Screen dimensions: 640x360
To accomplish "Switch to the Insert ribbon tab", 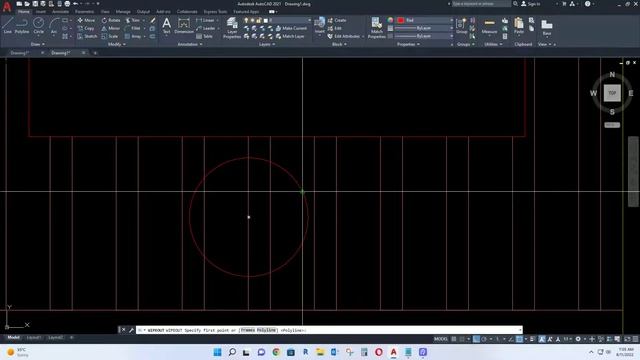I will pyautogui.click(x=41, y=12).
